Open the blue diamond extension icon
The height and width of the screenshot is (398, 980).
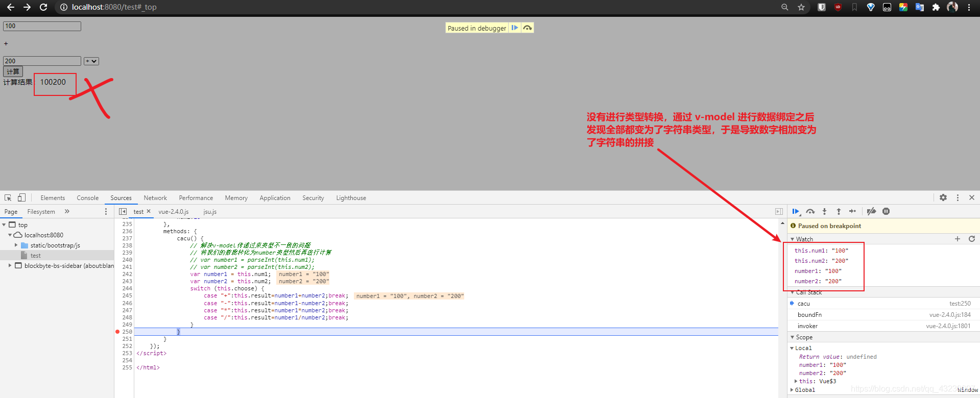[871, 7]
